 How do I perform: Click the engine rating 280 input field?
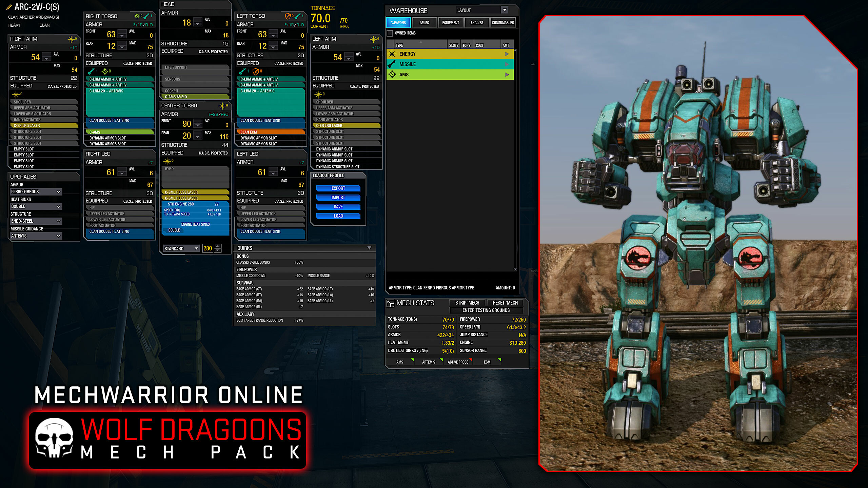[x=208, y=248]
